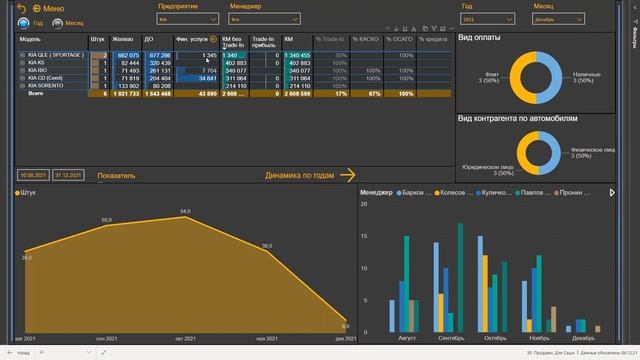
Task: Click the Trade-In прибыль column header
Action: [x=263, y=42]
